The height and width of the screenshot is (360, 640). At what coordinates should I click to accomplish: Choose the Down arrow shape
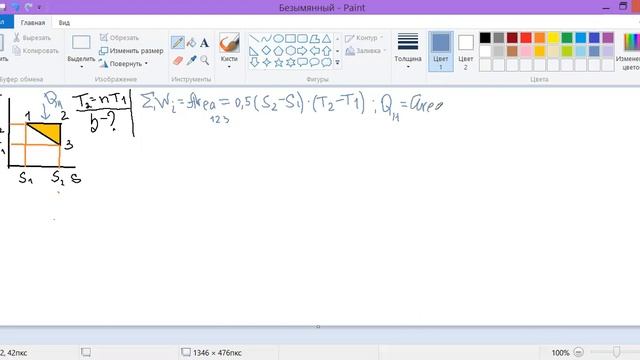point(254,62)
